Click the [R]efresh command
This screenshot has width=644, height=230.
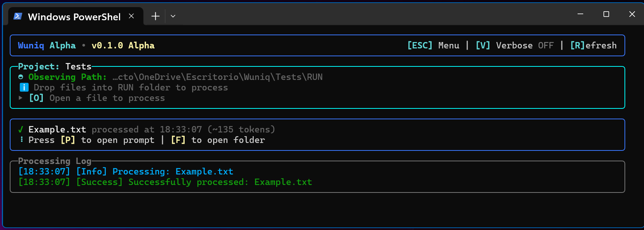coord(593,45)
